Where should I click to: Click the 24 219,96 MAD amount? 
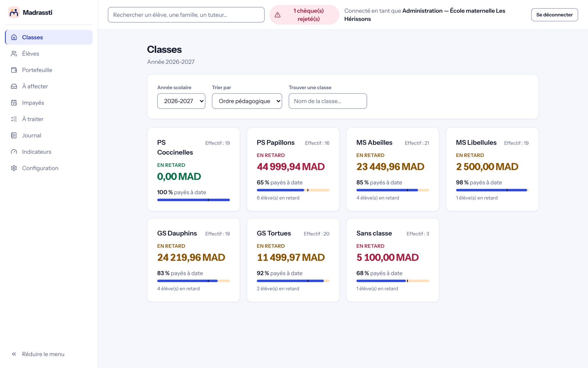191,257
